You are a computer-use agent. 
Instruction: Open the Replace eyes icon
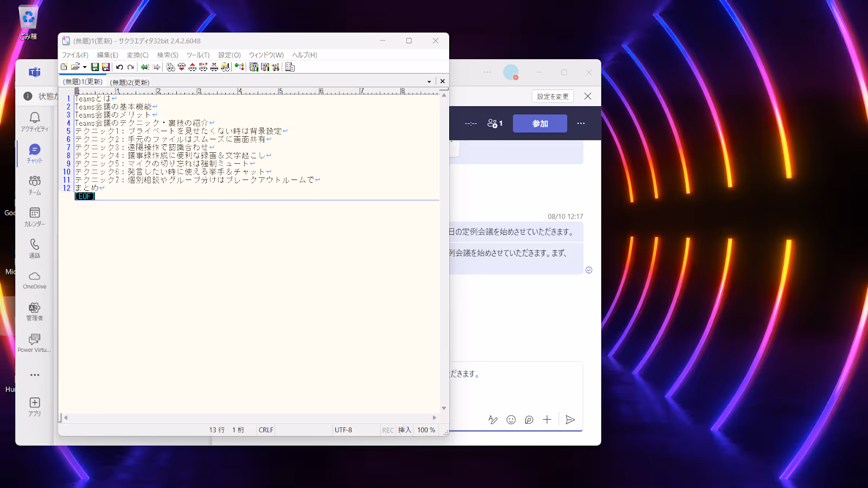tap(203, 67)
